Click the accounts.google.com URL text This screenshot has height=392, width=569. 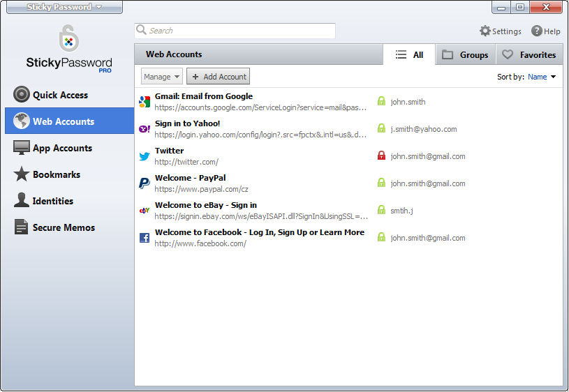260,107
